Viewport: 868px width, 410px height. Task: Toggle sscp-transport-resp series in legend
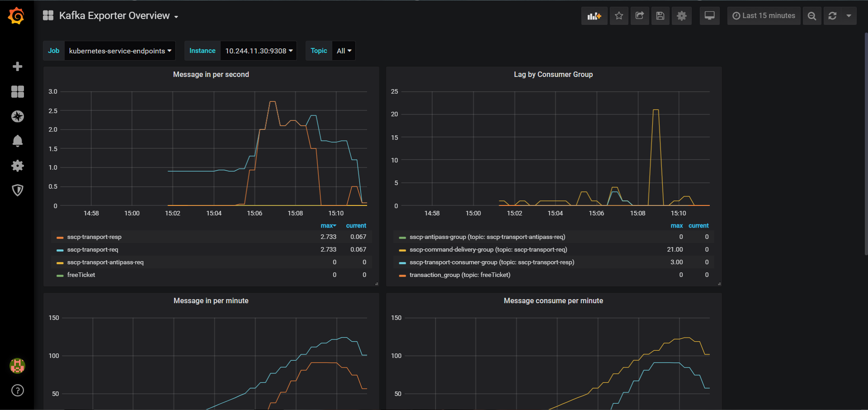pos(94,237)
